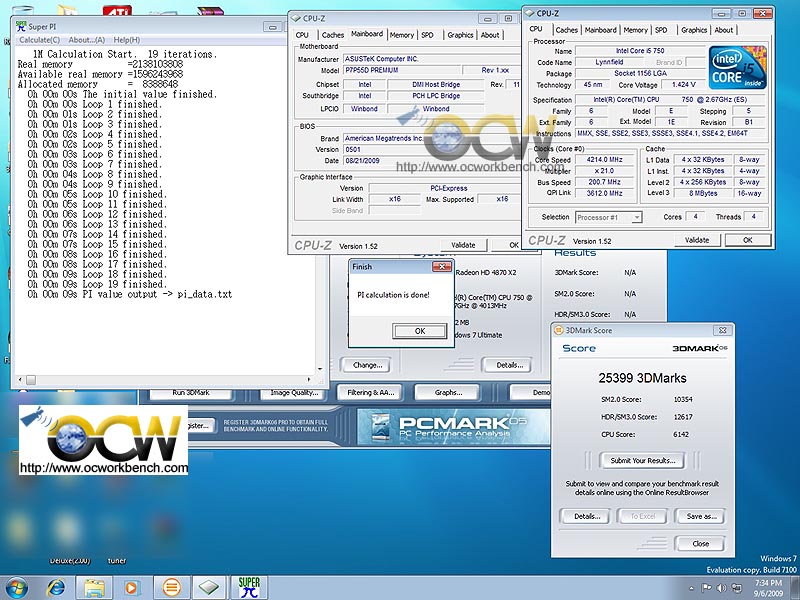Click the 'P7P55D PREMIUM' model field
The height and width of the screenshot is (600, 800).
pyautogui.click(x=402, y=70)
